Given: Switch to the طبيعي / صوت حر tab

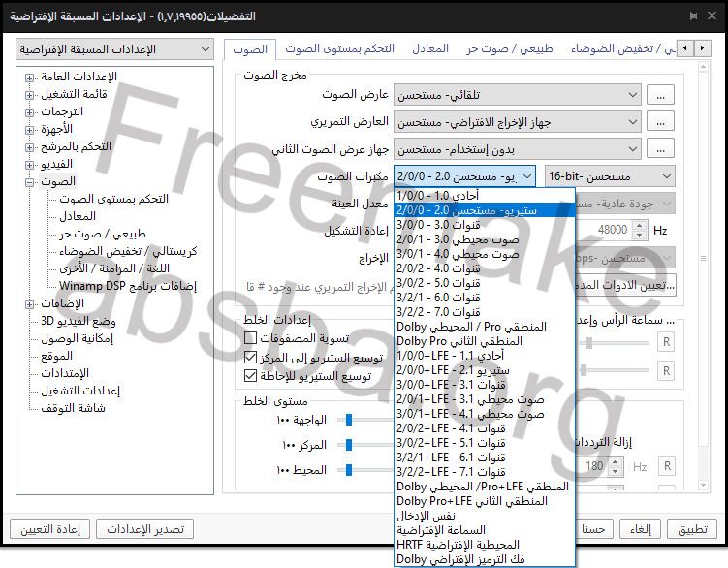Looking at the screenshot, I should pyautogui.click(x=510, y=48).
